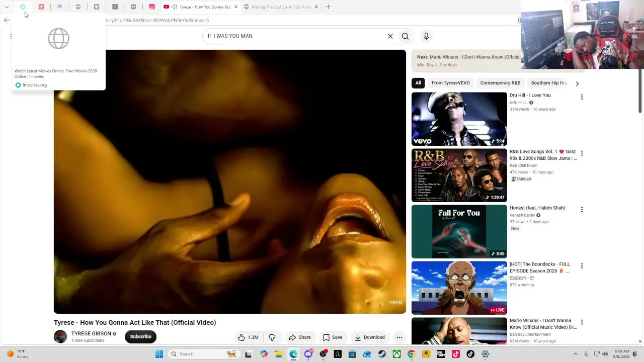Start voice search with microphone icon
Image resolution: width=644 pixels, height=362 pixels.
426,36
